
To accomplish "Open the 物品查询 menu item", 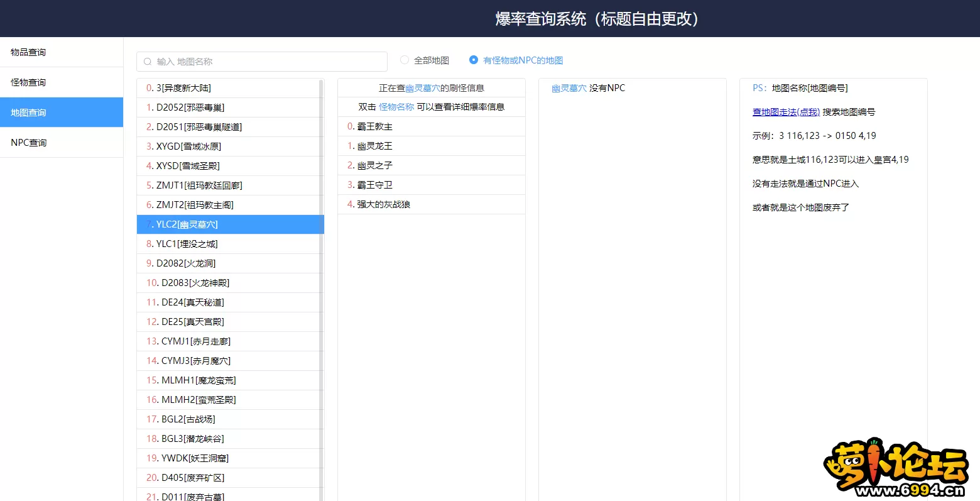I will pos(62,52).
